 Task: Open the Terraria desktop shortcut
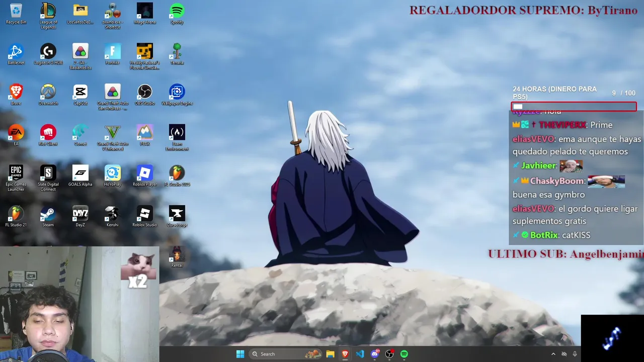tap(177, 54)
